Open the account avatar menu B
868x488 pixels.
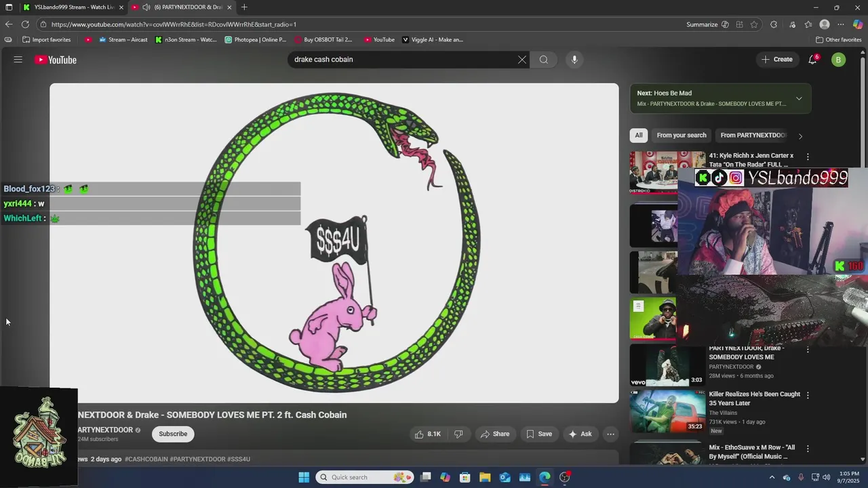[x=838, y=60]
